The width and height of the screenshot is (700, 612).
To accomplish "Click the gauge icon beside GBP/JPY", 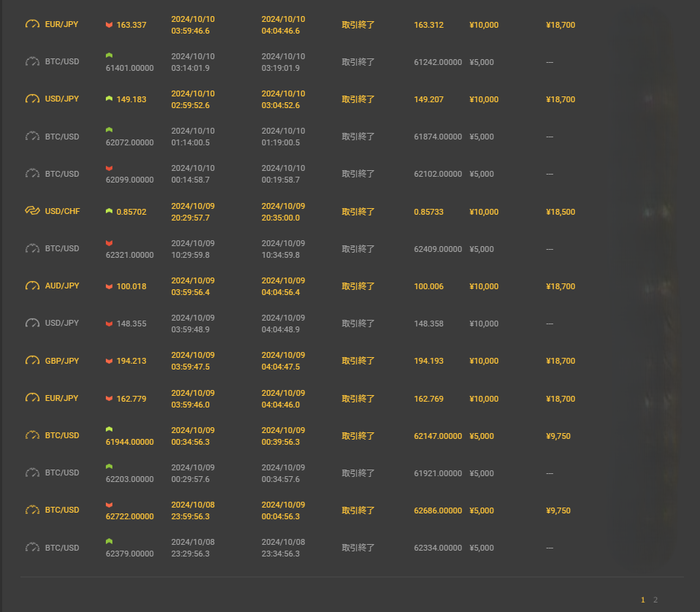I will pyautogui.click(x=32, y=360).
